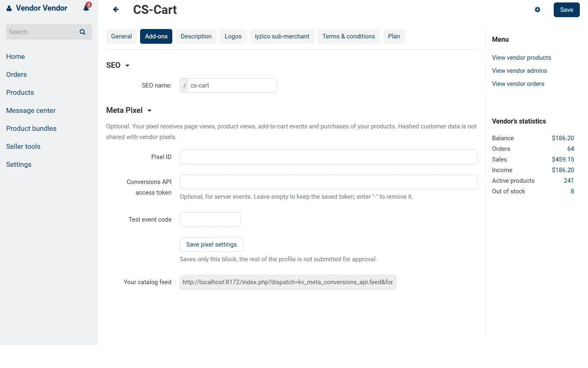Open Products in sidebar
This screenshot has width=588, height=368.
click(20, 92)
